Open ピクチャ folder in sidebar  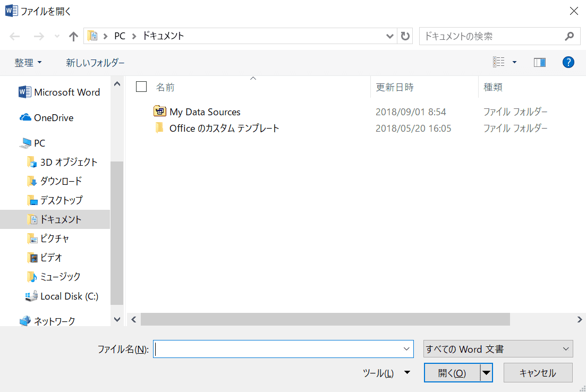(48, 238)
